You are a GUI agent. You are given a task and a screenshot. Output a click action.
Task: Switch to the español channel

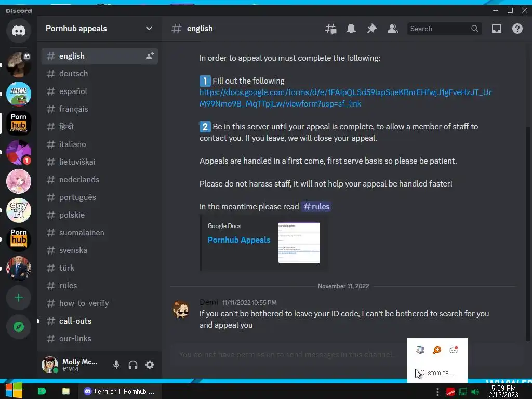pos(99,91)
